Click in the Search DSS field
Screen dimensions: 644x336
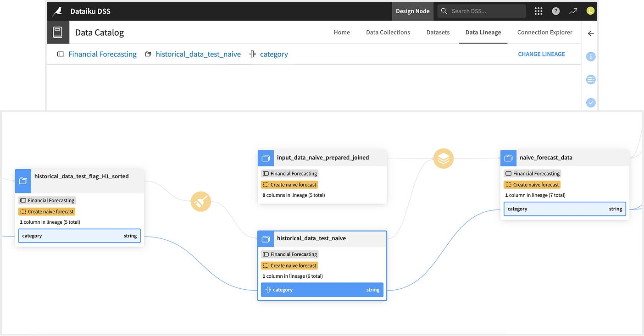pos(482,11)
